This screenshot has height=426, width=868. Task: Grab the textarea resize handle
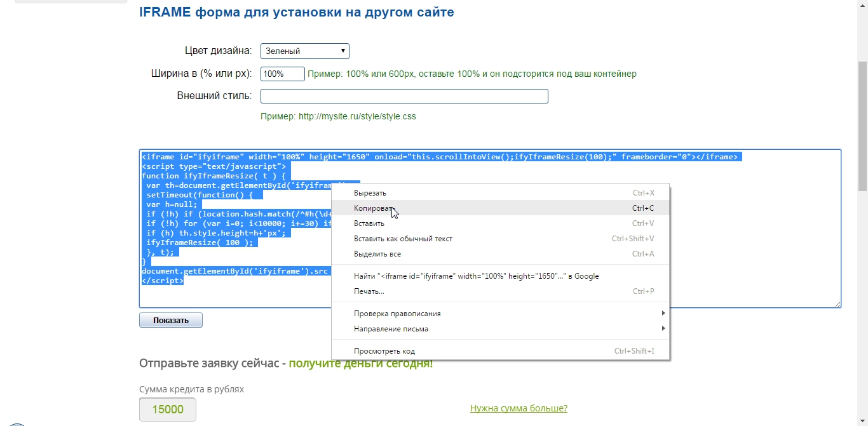point(837,304)
